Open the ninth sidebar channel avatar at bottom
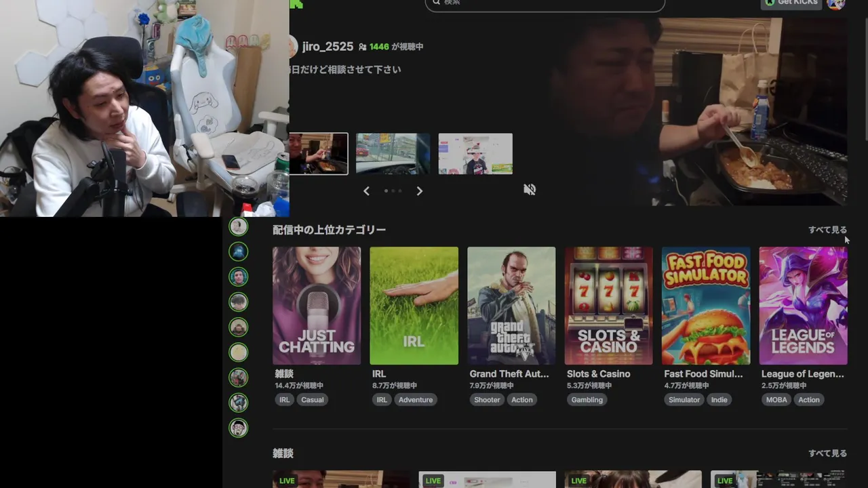Image resolution: width=868 pixels, height=488 pixels. pos(238,428)
